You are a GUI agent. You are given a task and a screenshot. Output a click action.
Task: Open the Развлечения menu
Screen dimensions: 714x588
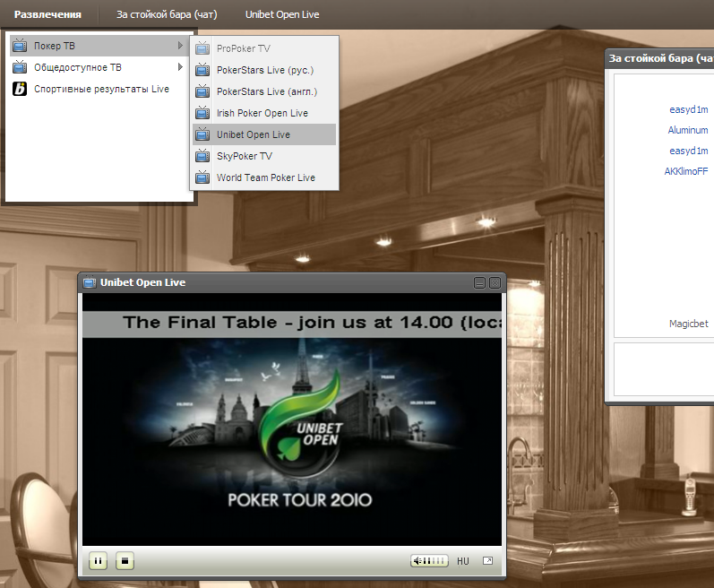(47, 14)
